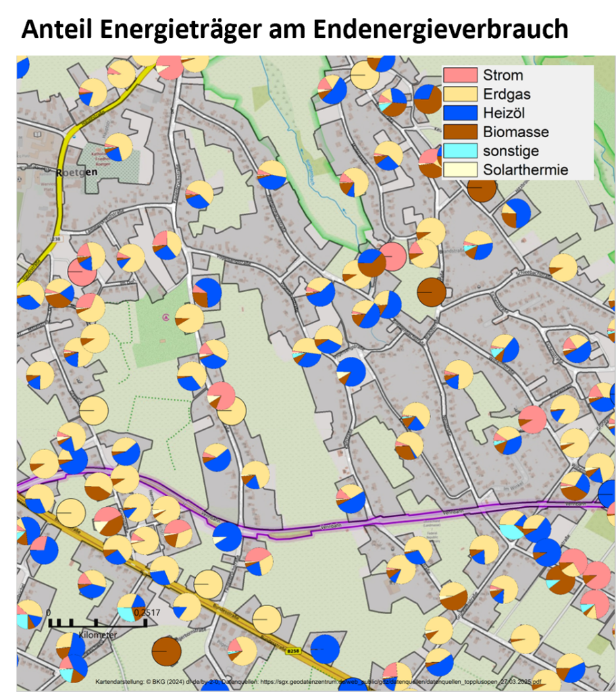
Task: Click the Strom legend text label
Action: [x=503, y=75]
